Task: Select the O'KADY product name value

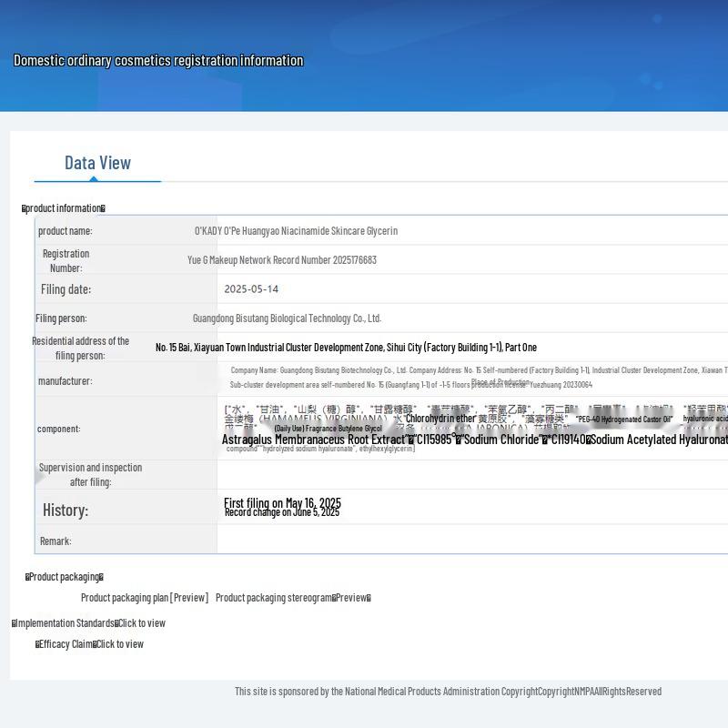Action: [x=296, y=231]
